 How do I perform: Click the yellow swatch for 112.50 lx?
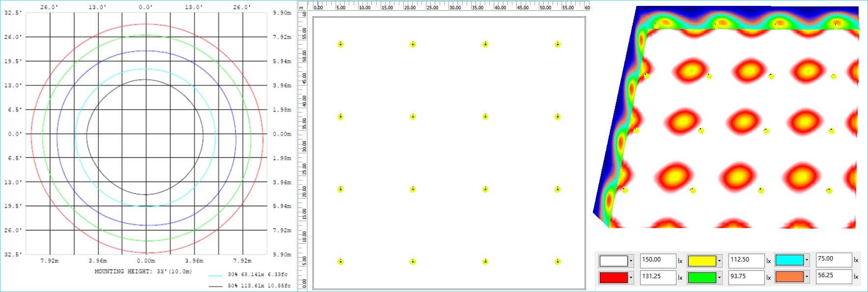click(x=702, y=261)
